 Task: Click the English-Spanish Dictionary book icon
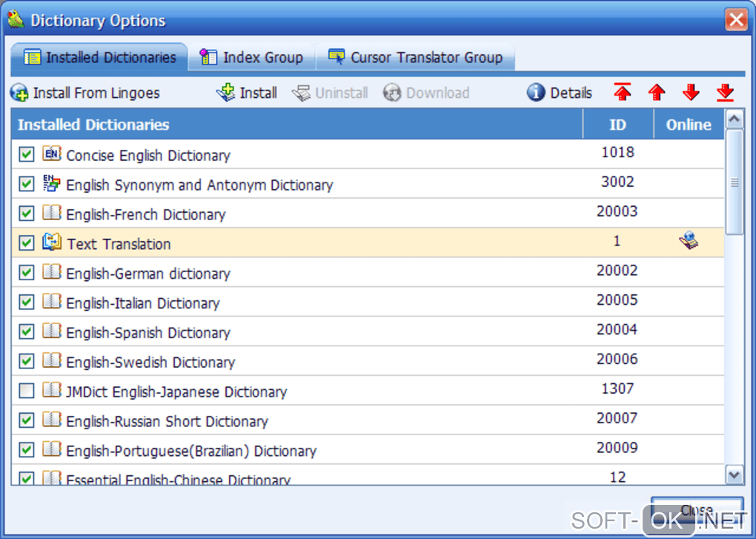[52, 331]
